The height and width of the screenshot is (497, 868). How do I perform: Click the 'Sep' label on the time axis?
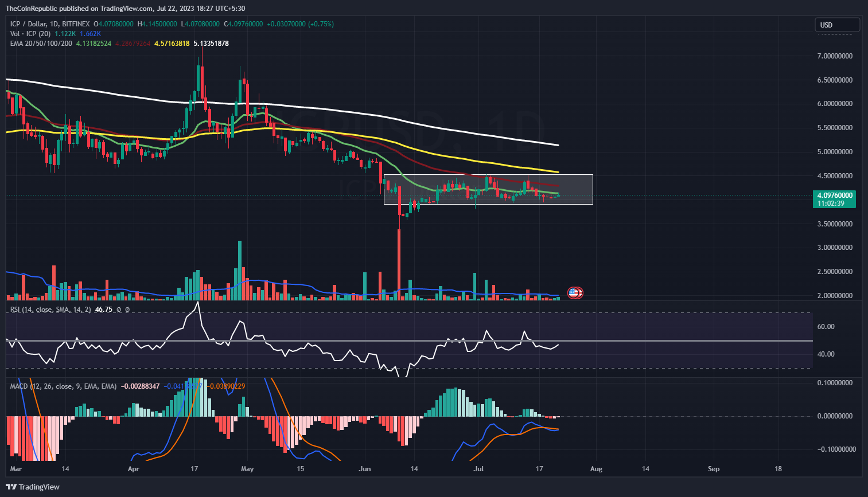[x=714, y=469]
